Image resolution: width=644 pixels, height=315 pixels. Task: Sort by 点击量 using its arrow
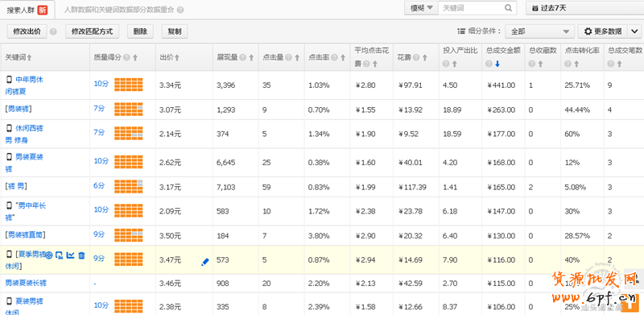click(x=296, y=57)
